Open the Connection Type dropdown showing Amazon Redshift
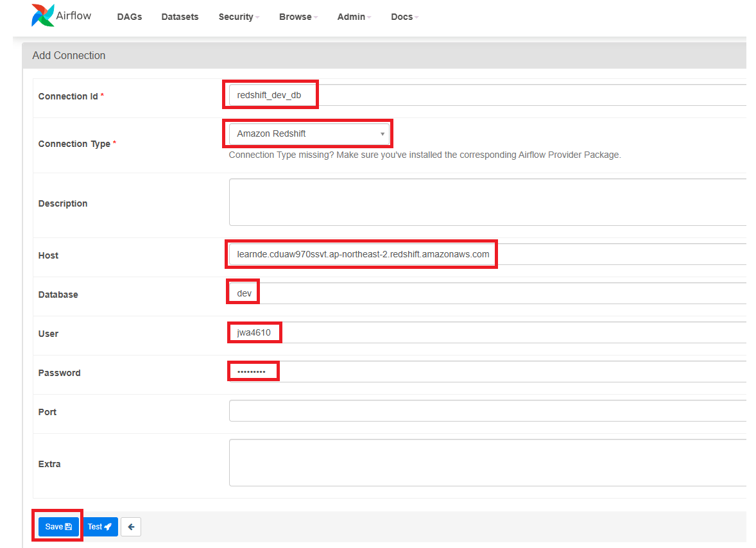 coord(309,133)
